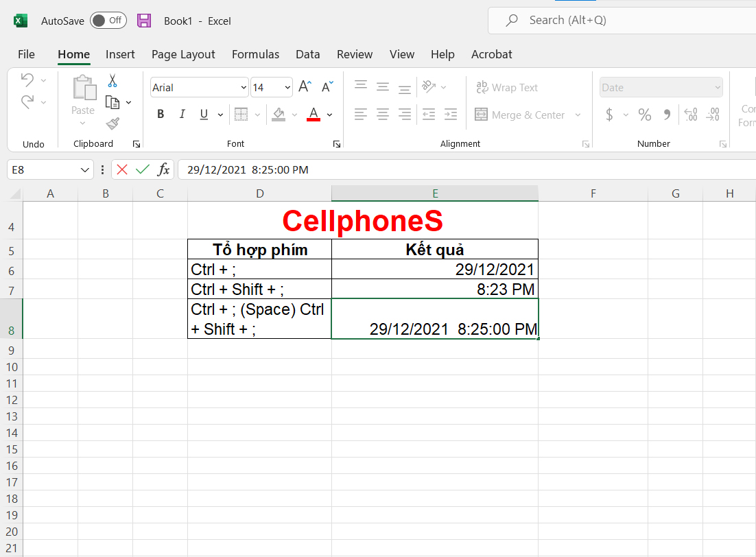Switch to the Page Layout tab
This screenshot has width=756, height=557.
click(x=183, y=54)
